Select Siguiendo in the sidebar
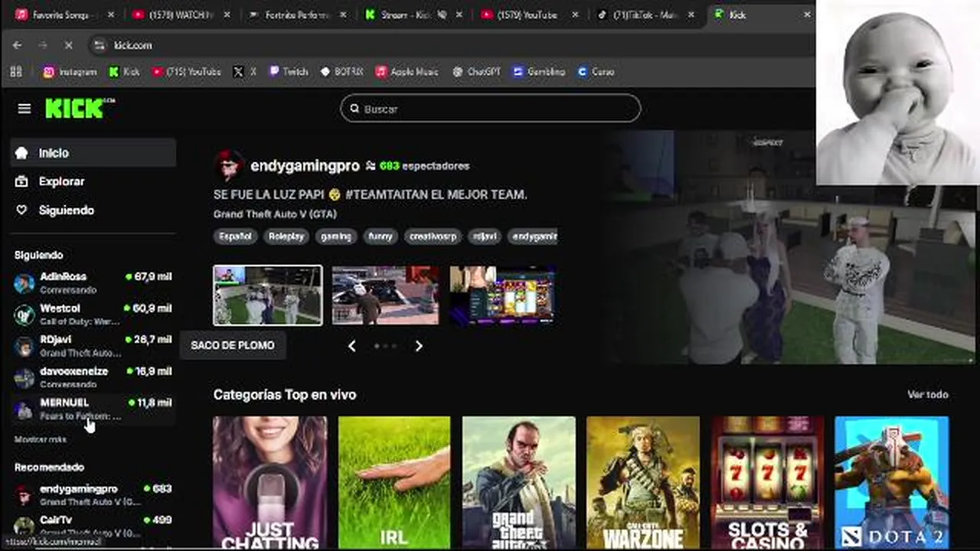The image size is (980, 551). pos(93,210)
